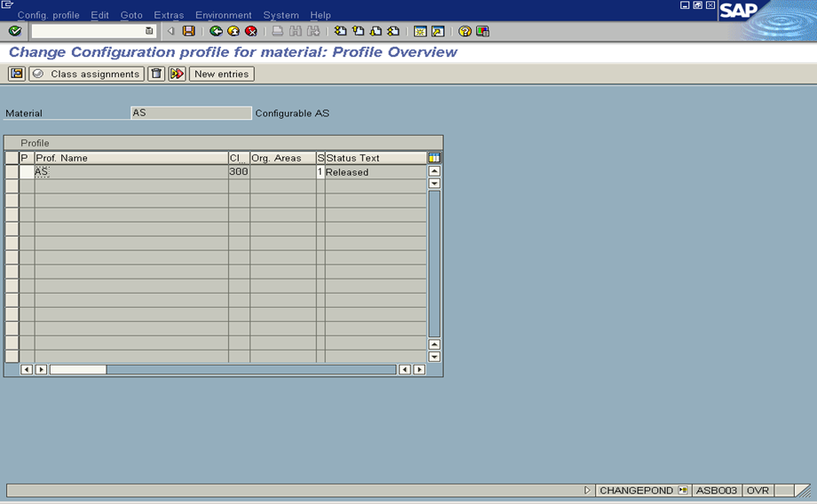Click the Org. Areas cell in the AS row

click(283, 172)
